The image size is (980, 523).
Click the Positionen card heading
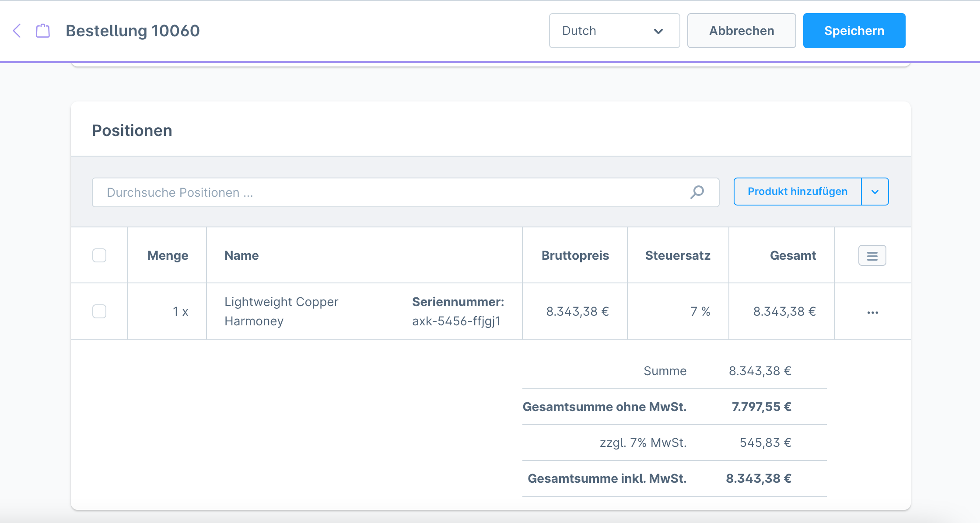132,130
